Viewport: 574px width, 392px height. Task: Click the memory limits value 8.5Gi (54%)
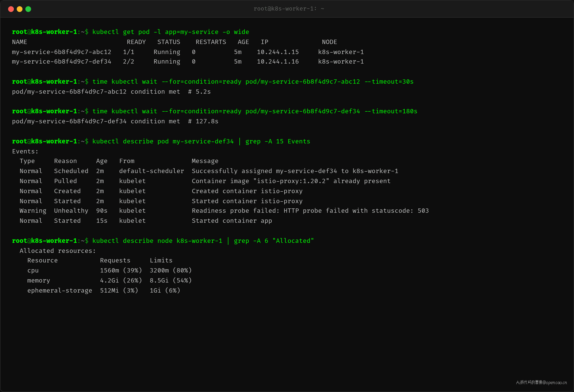[x=171, y=281]
